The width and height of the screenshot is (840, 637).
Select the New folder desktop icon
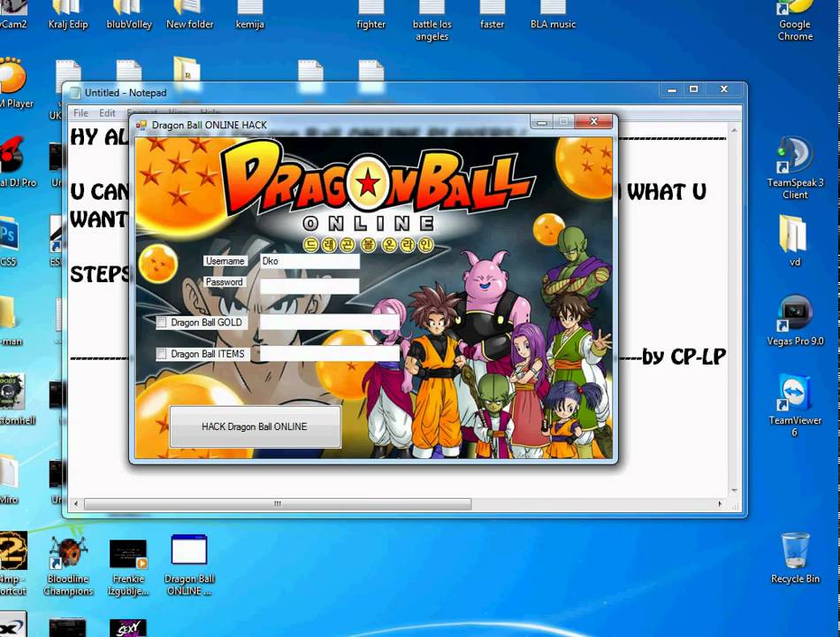(189, 16)
